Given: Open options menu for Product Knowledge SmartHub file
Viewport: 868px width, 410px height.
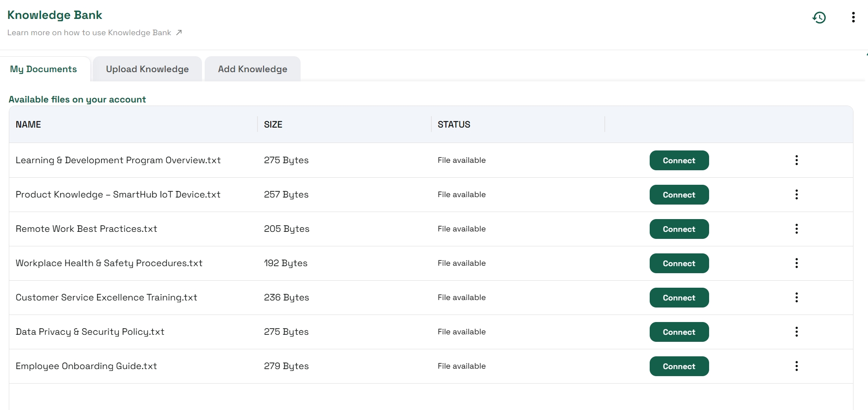Looking at the screenshot, I should click(796, 194).
